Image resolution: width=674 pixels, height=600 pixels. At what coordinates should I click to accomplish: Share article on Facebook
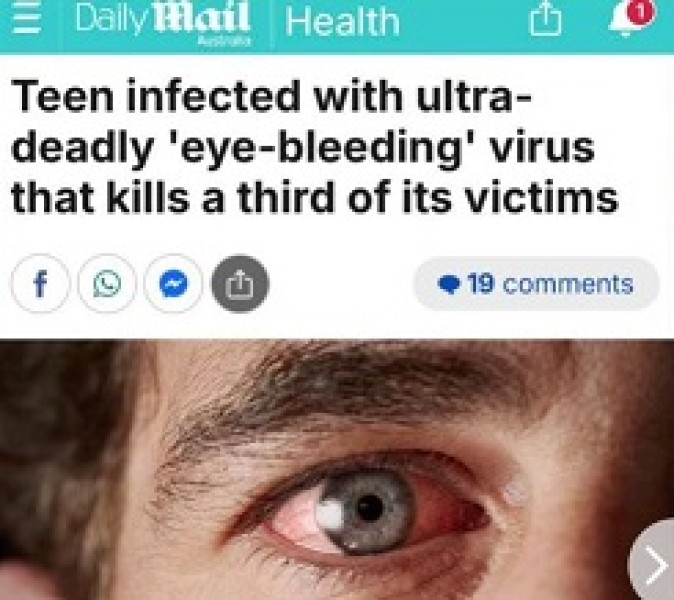tap(40, 283)
